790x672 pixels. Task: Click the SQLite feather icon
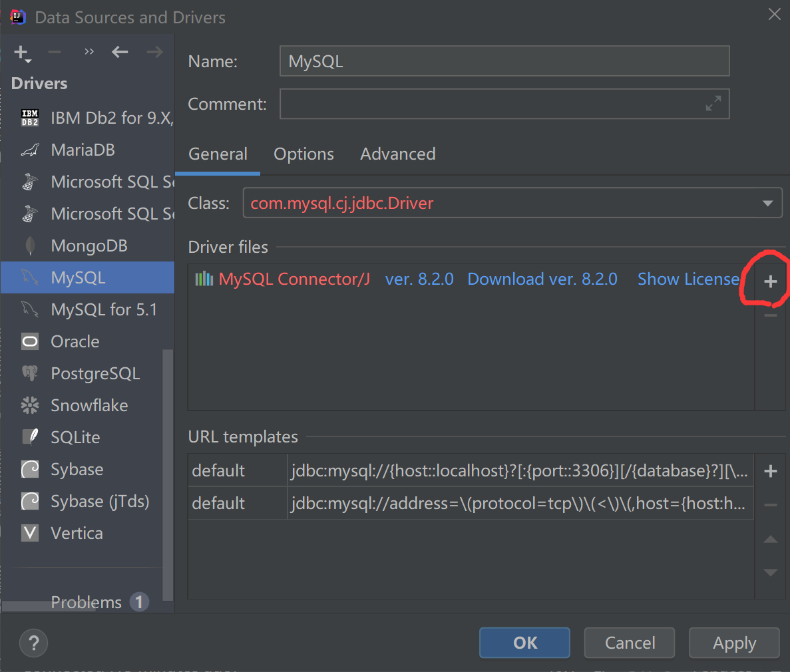point(30,437)
